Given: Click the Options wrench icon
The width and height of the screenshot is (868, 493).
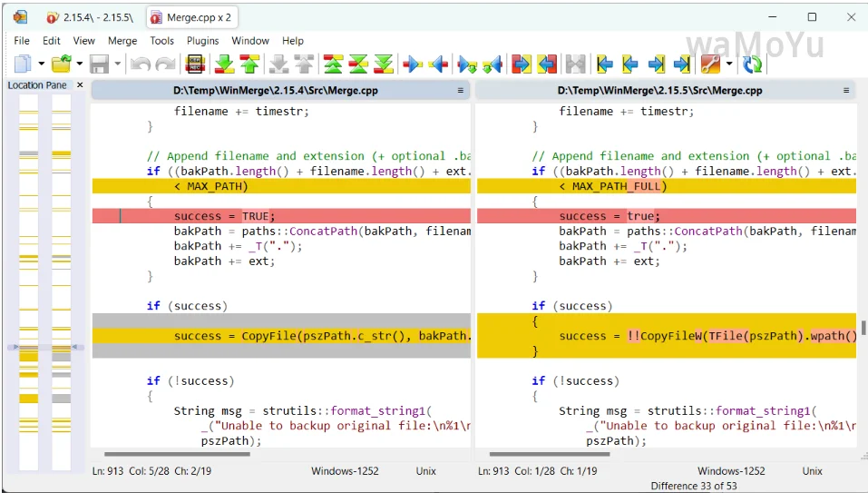Looking at the screenshot, I should (x=711, y=64).
